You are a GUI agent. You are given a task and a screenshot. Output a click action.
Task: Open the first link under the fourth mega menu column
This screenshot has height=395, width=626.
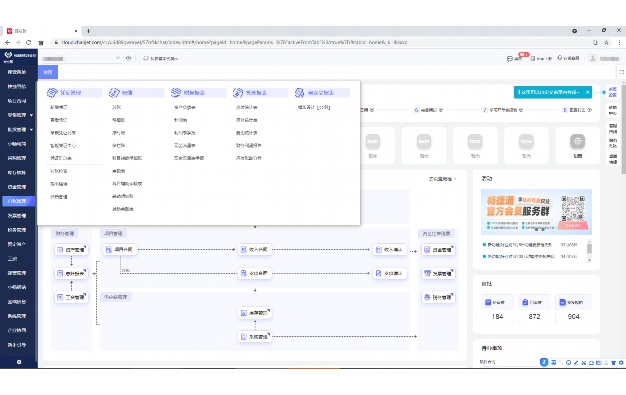tap(246, 107)
